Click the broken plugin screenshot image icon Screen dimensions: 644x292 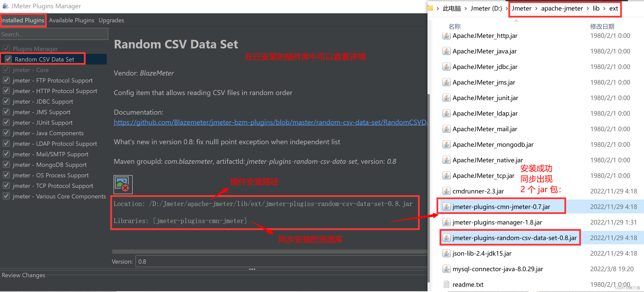(x=123, y=184)
